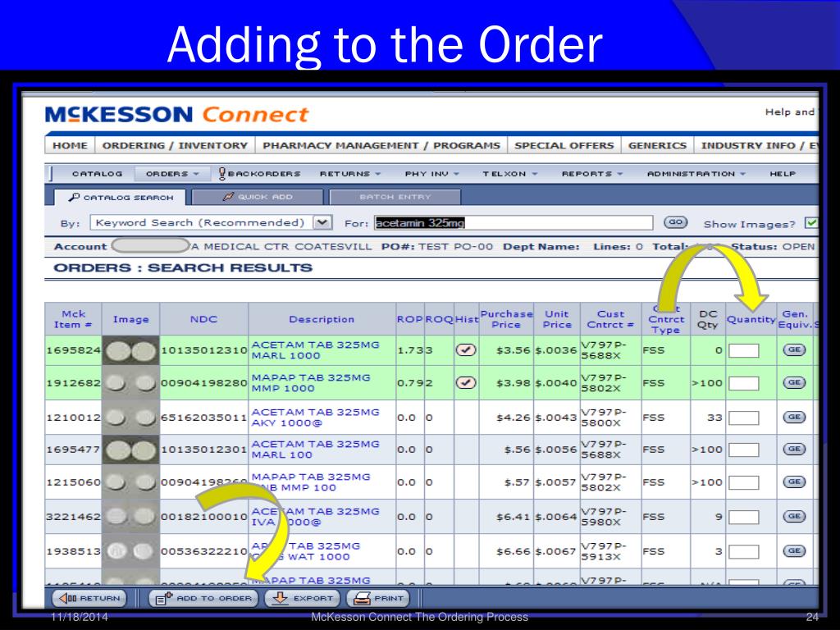Expand the Returns menu
The image size is (840, 630).
(x=349, y=174)
